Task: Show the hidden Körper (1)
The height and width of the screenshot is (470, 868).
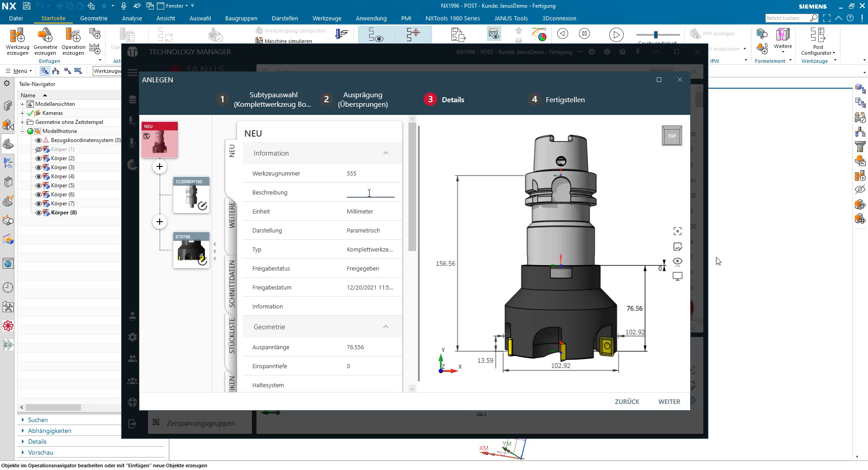Action: pos(38,149)
